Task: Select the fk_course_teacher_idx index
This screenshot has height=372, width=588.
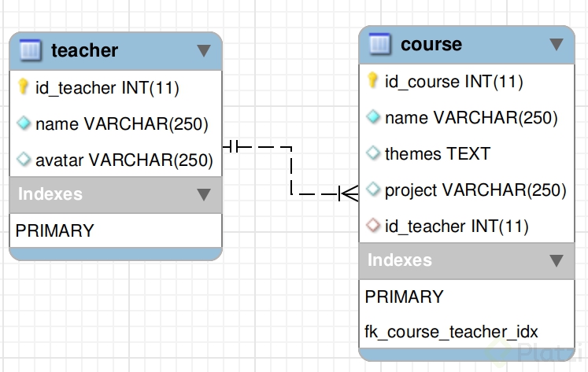Action: click(452, 331)
